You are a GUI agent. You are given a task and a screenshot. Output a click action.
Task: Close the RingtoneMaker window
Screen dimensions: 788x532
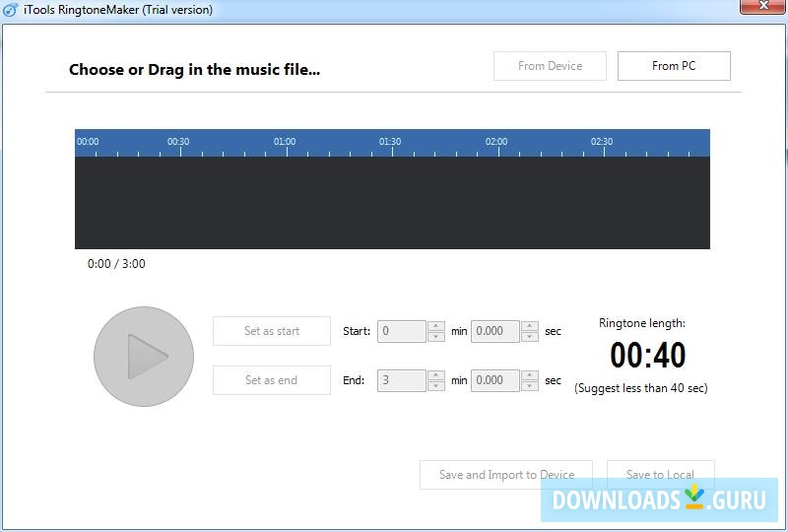point(762,6)
